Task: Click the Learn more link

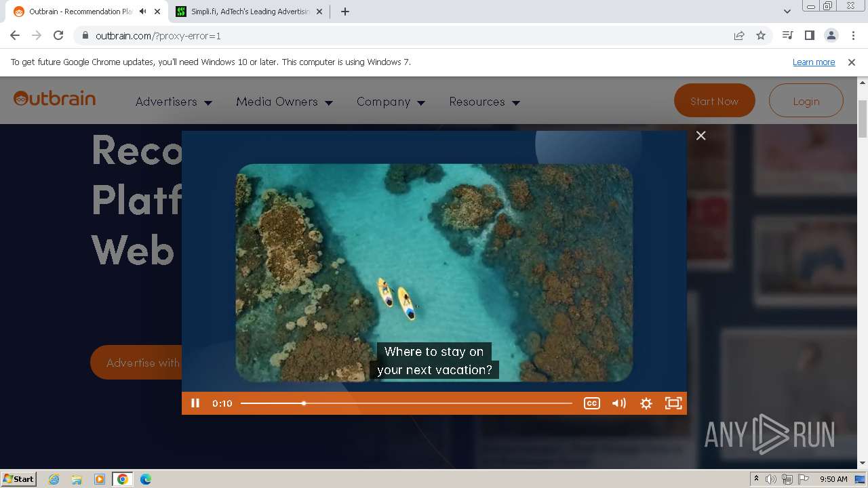Action: [814, 62]
